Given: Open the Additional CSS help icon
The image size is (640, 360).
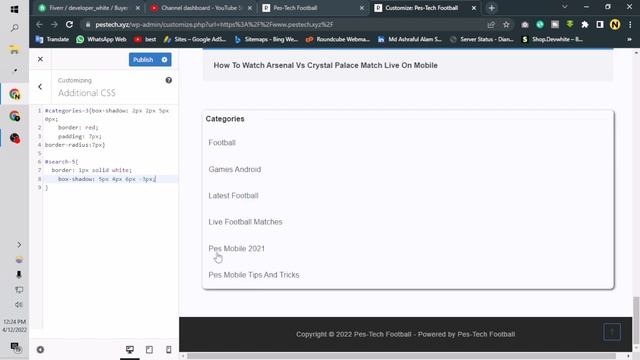Looking at the screenshot, I should pos(169,80).
